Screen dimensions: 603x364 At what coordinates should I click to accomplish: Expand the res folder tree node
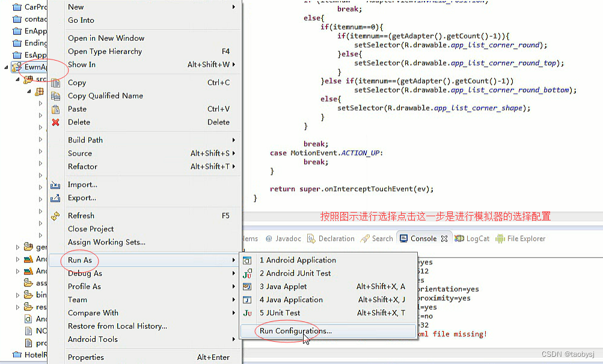pos(17,307)
